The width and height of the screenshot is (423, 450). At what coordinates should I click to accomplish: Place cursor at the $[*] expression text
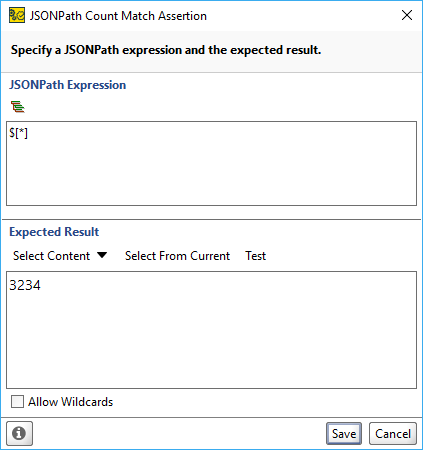click(x=19, y=133)
